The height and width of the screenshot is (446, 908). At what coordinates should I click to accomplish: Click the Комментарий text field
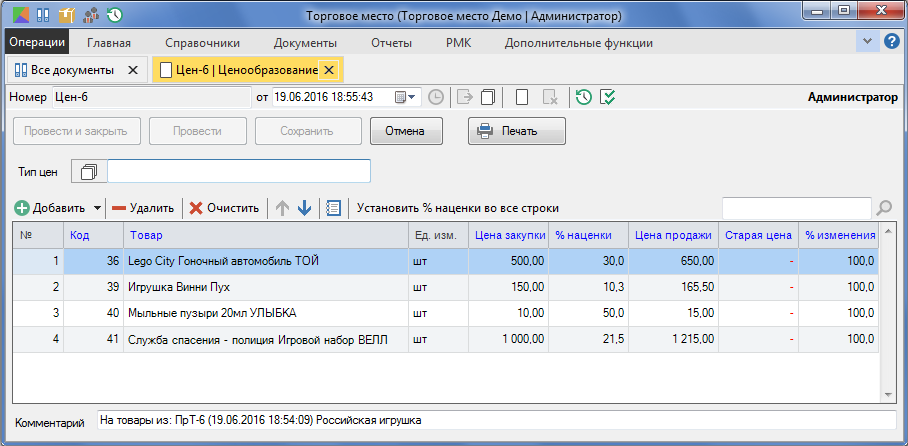pos(496,421)
